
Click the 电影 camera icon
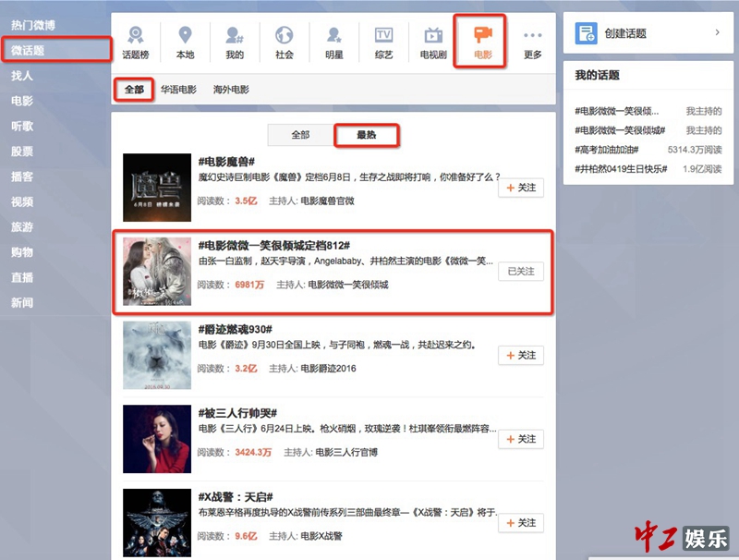tap(482, 36)
